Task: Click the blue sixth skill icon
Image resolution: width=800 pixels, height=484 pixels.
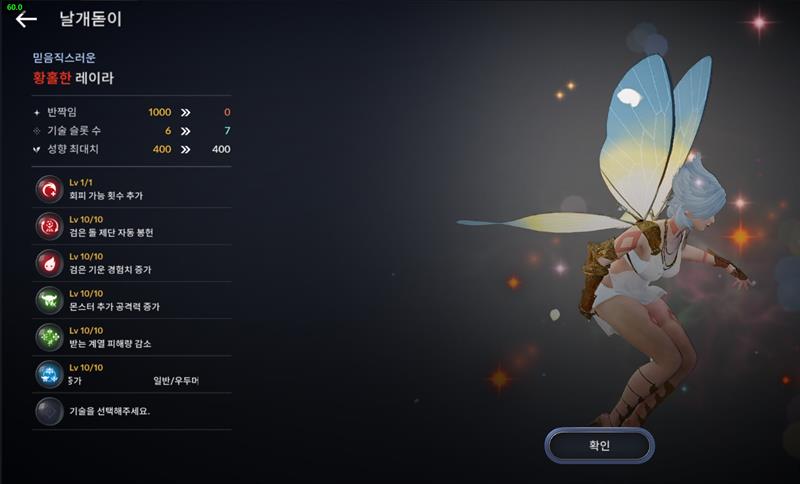Action: click(49, 374)
